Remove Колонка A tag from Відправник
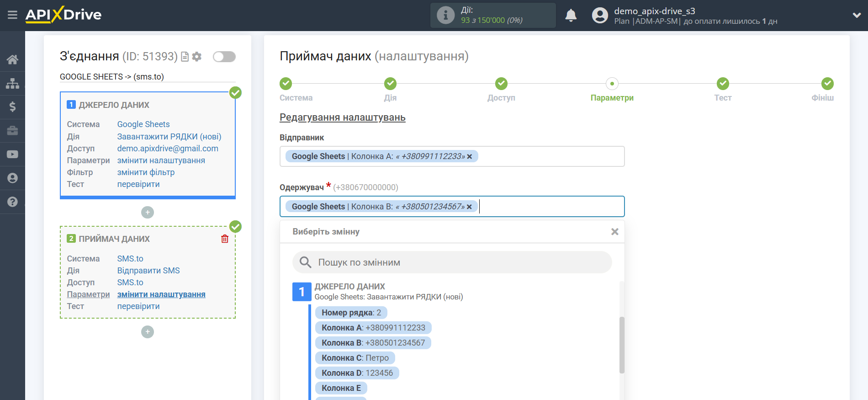Viewport: 868px width, 400px height. [x=470, y=156]
